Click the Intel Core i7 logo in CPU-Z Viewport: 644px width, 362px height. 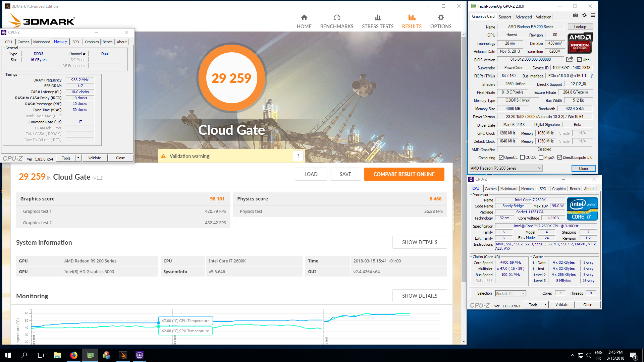point(582,209)
